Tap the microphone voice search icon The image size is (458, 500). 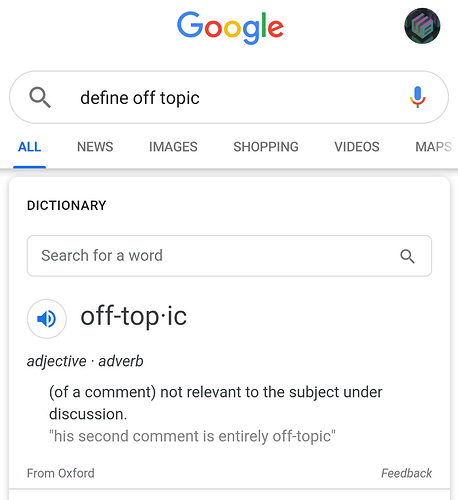[x=417, y=97]
